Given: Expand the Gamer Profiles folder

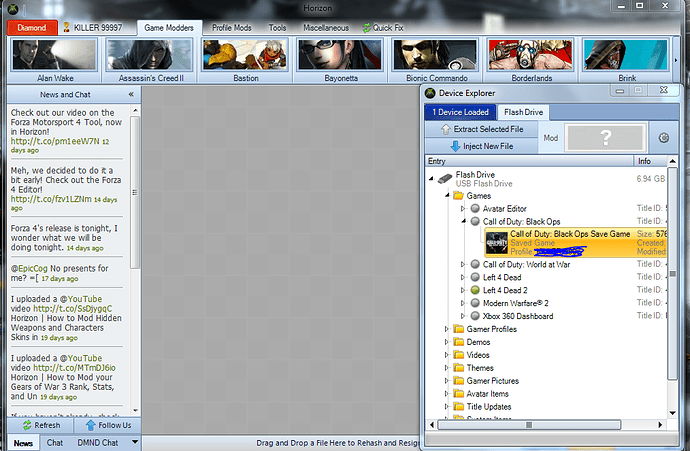Looking at the screenshot, I should pos(447,328).
